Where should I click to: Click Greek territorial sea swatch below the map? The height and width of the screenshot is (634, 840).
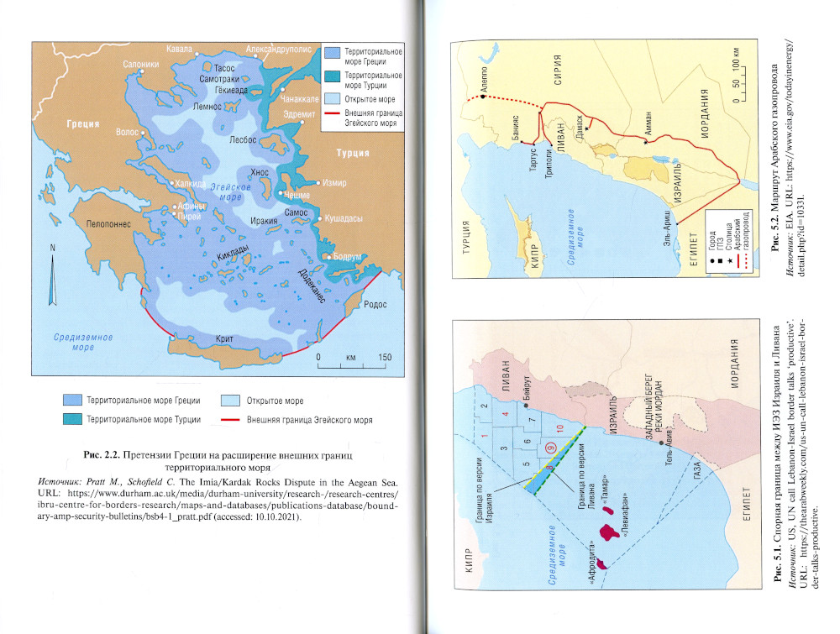coord(73,401)
